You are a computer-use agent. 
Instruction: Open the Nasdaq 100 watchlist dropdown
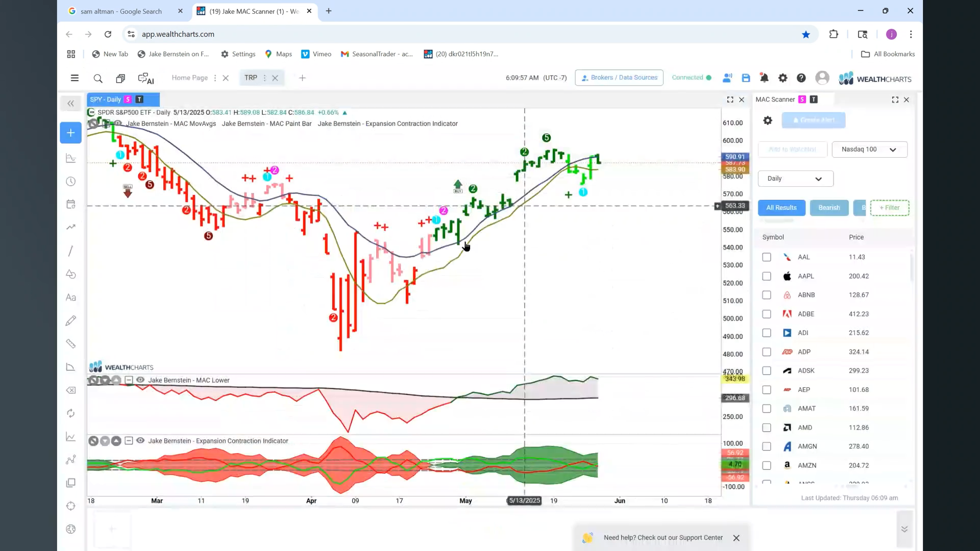pos(869,149)
